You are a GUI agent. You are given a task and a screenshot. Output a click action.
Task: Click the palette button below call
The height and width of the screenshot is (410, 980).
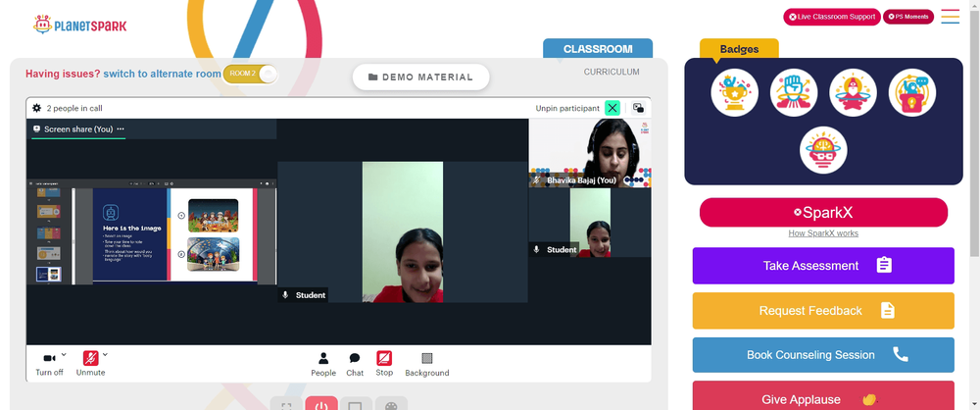click(x=391, y=404)
